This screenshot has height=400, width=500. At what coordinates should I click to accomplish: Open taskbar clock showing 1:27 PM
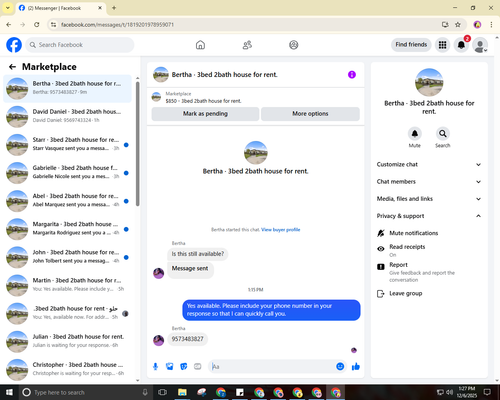[467, 392]
